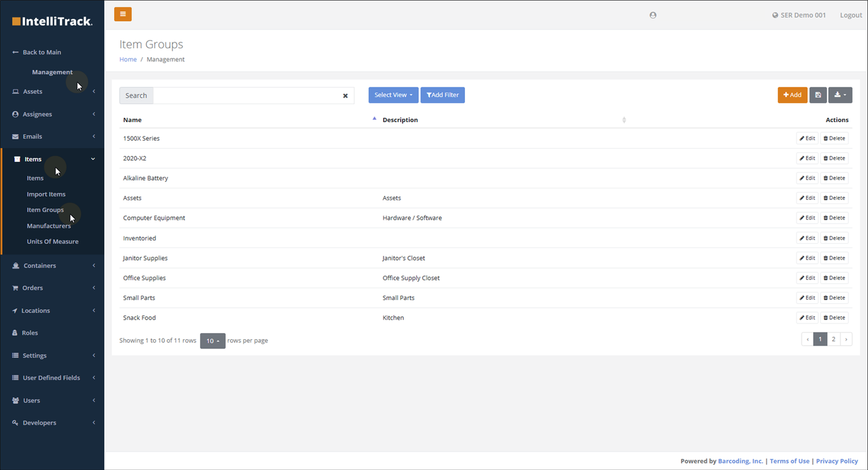Open the Select View dropdown
The height and width of the screenshot is (470, 868).
click(393, 95)
